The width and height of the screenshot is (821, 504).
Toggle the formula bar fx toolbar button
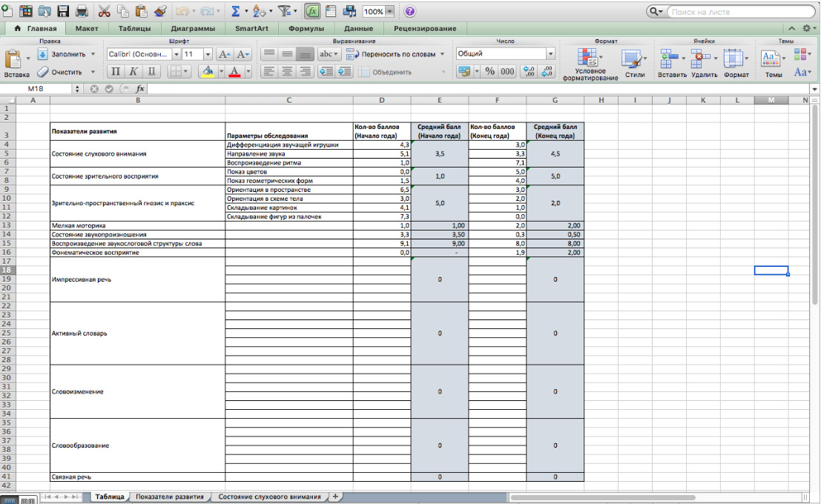click(x=313, y=11)
